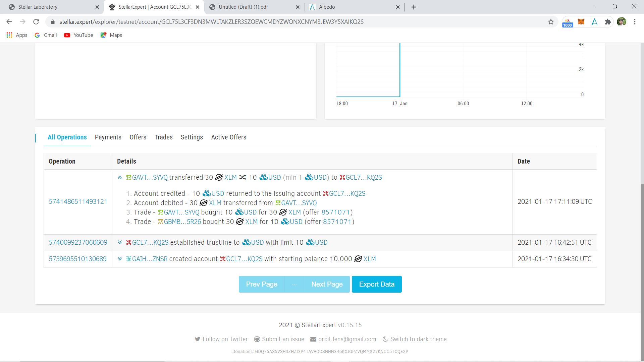Open the Extensions puzzle-piece menu
This screenshot has height=362, width=644.
pyautogui.click(x=608, y=22)
